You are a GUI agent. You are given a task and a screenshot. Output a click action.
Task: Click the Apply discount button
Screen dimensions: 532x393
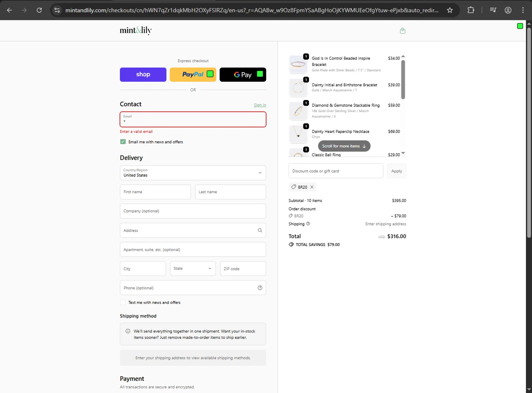(397, 171)
